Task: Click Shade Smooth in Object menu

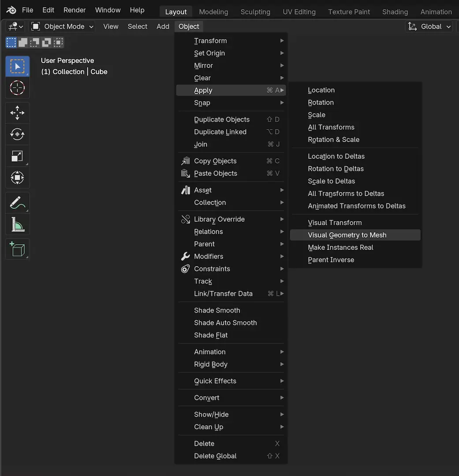Action: click(217, 310)
